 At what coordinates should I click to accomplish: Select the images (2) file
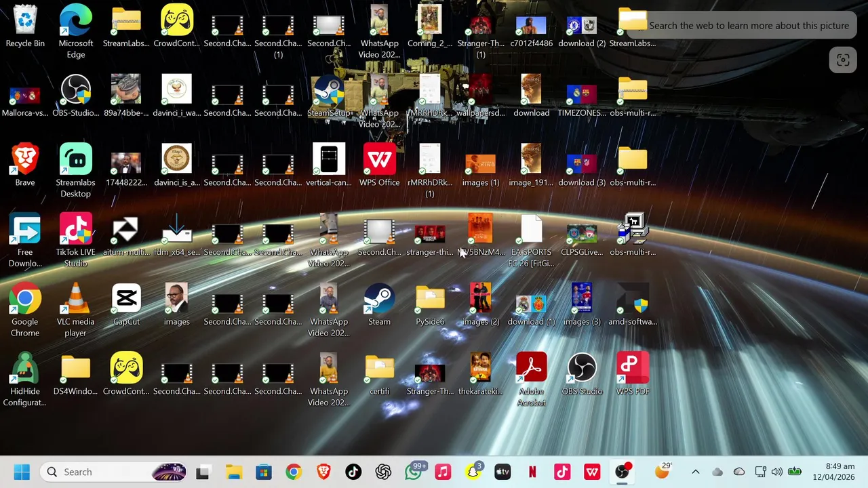point(480,305)
